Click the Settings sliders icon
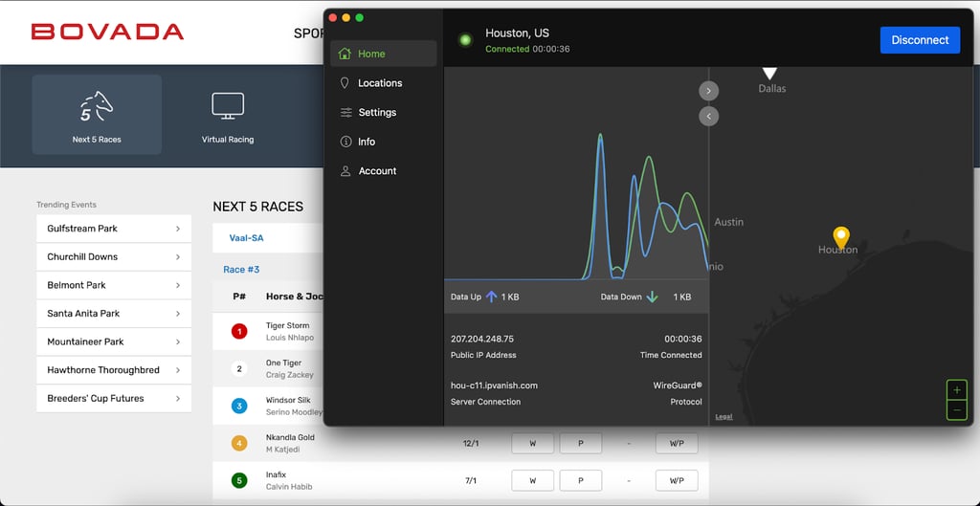The width and height of the screenshot is (980, 506). coord(345,113)
